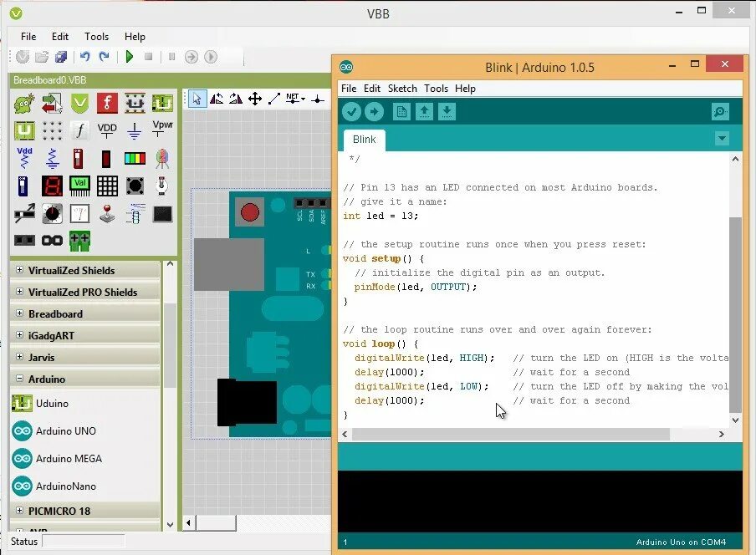Open the Serial Monitor magnifier icon

pyautogui.click(x=720, y=112)
